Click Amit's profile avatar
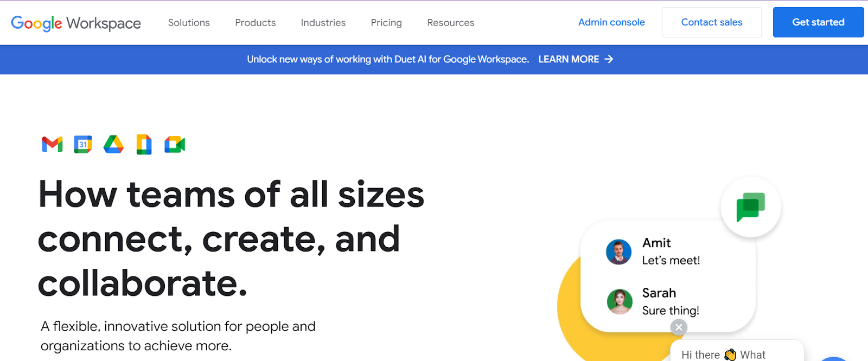Image resolution: width=868 pixels, height=361 pixels. (619, 252)
